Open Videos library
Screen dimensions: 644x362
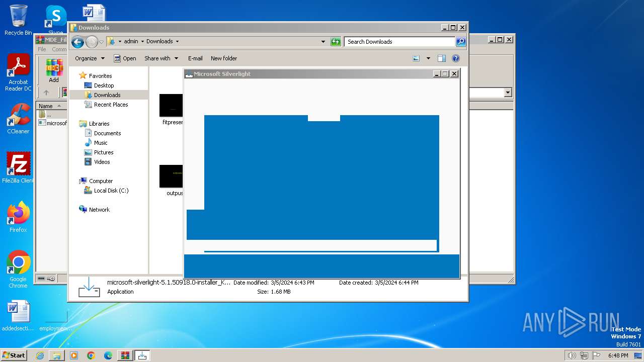pyautogui.click(x=102, y=162)
